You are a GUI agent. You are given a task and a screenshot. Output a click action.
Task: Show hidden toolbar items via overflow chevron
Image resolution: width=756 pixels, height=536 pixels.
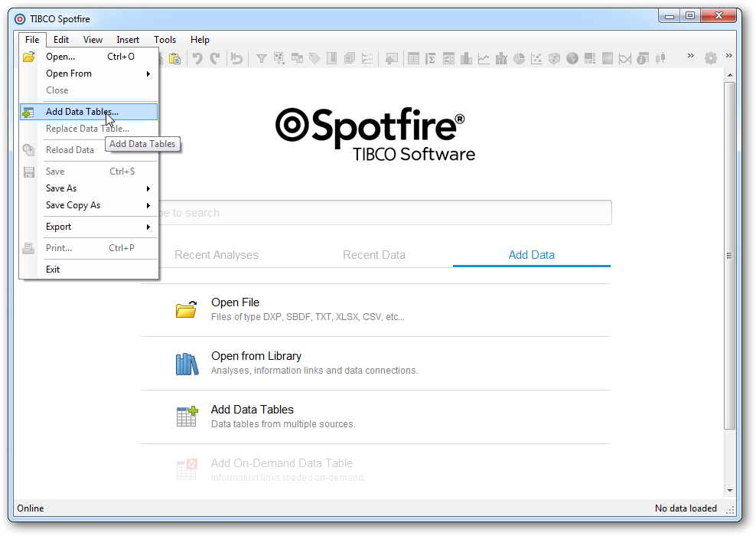[690, 56]
